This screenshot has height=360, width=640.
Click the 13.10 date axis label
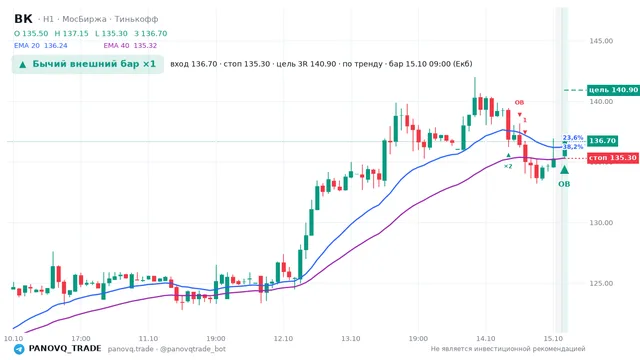pos(351,339)
